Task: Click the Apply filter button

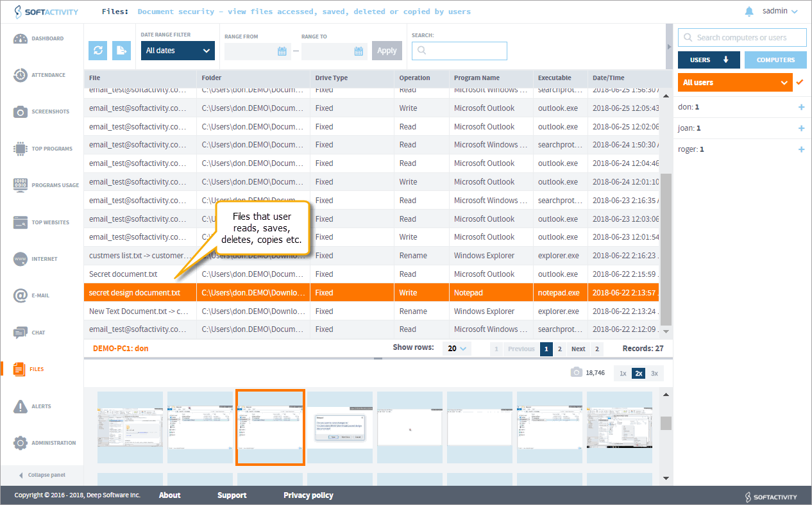Action: [387, 51]
